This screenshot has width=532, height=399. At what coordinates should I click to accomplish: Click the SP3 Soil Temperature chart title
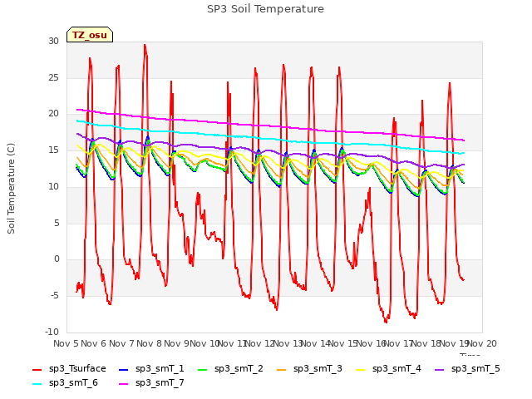tap(265, 9)
